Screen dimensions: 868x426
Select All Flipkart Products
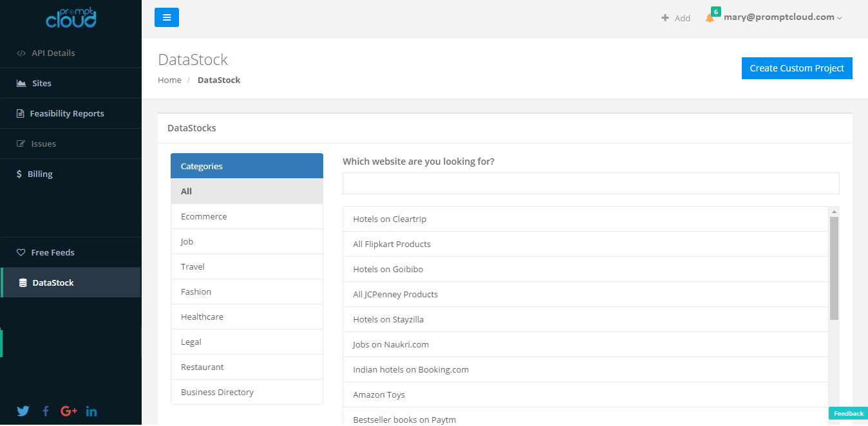[585, 244]
